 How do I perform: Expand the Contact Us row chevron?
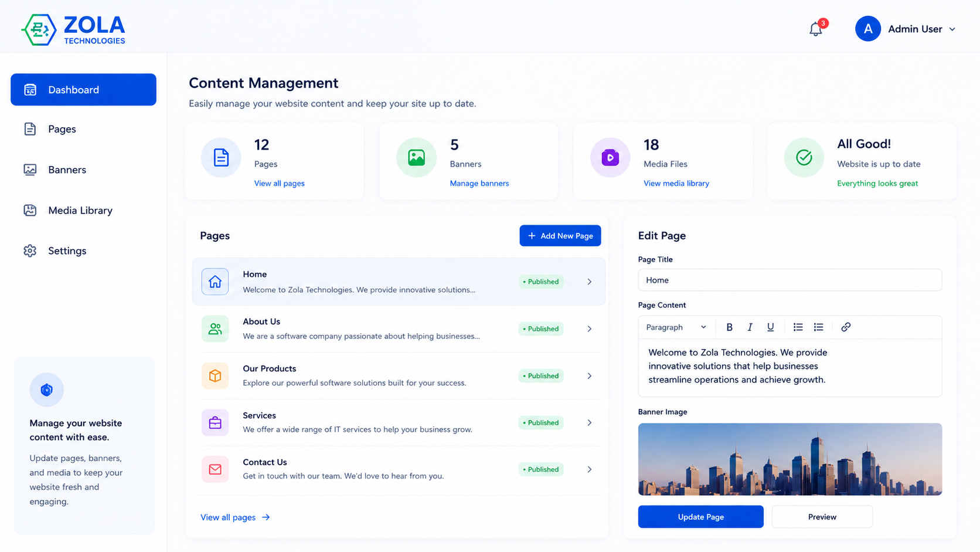pos(590,469)
